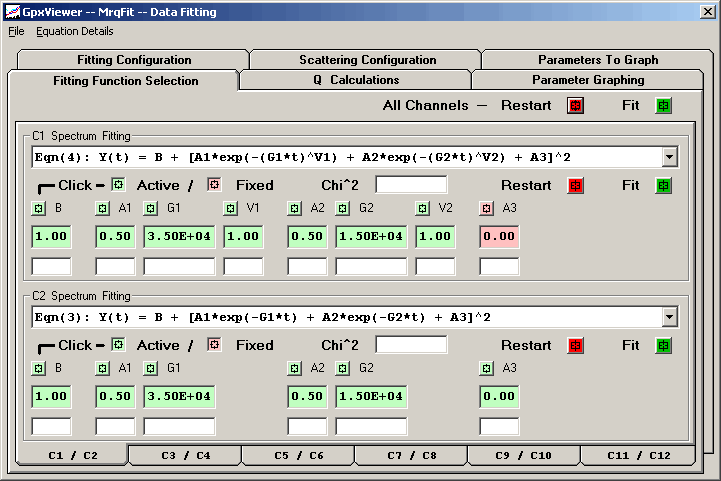Toggle the A3 parameter state in C2
Image resolution: width=721 pixels, height=481 pixels.
[x=486, y=368]
